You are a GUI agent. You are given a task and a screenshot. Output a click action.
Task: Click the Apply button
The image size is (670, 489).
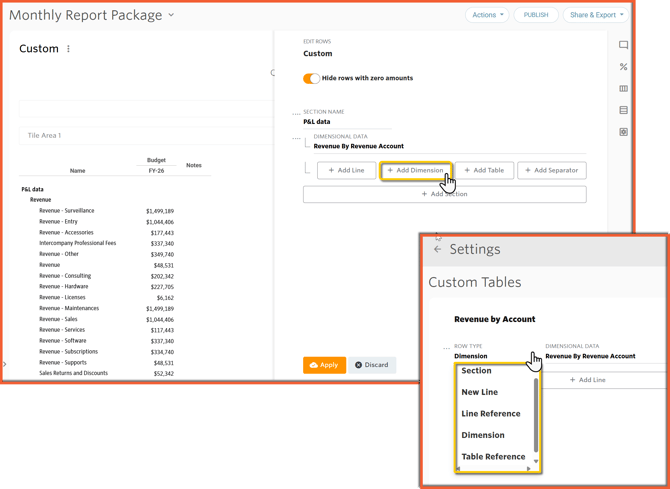point(324,365)
